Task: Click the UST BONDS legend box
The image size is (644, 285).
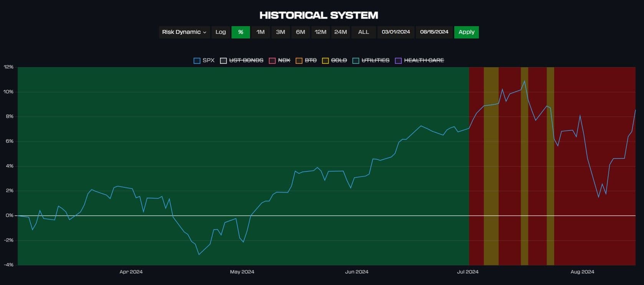Action: [223, 60]
